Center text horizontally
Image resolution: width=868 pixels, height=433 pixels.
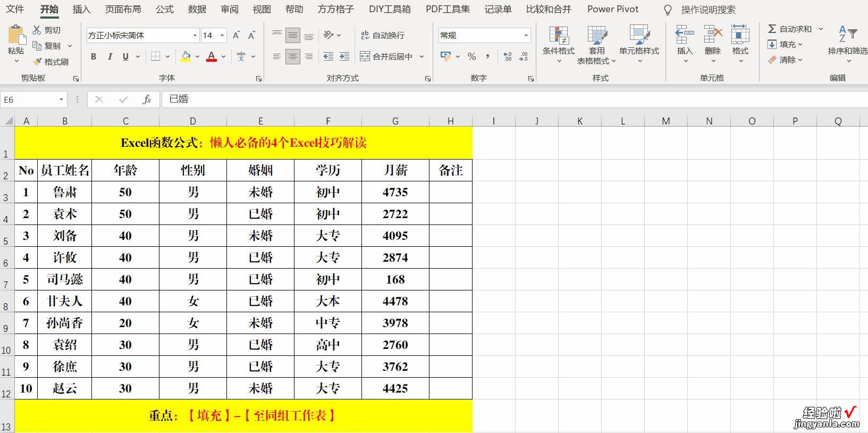click(x=293, y=56)
